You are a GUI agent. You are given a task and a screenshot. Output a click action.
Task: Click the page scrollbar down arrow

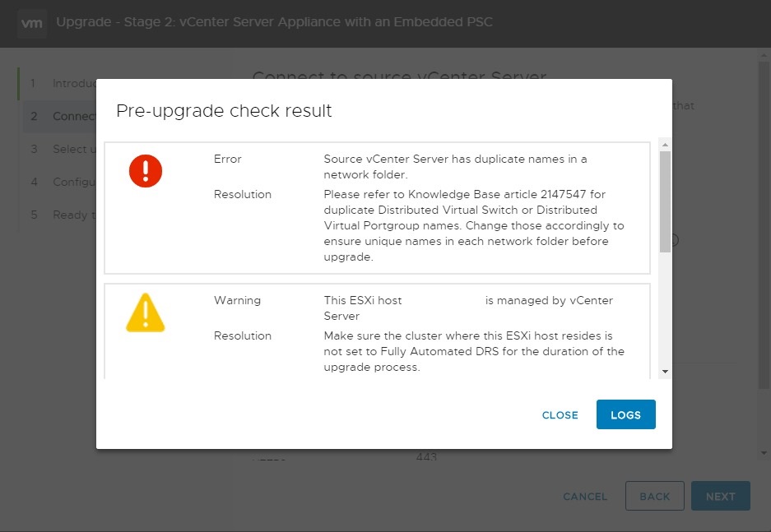764,453
